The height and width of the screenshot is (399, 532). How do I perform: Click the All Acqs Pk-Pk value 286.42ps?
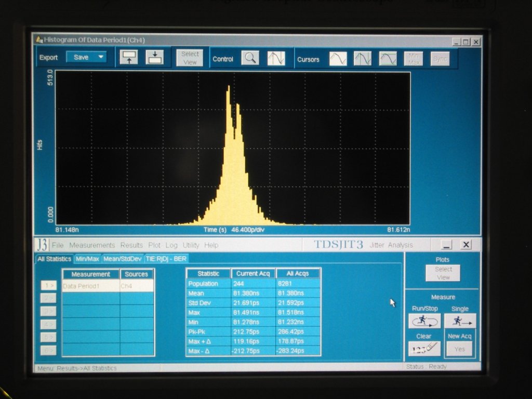(298, 331)
